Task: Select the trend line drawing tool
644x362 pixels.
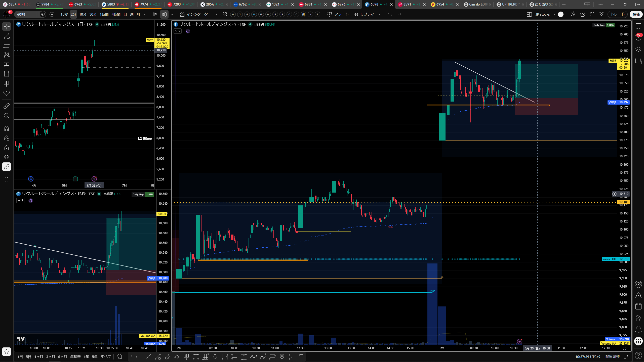Action: tap(7, 36)
